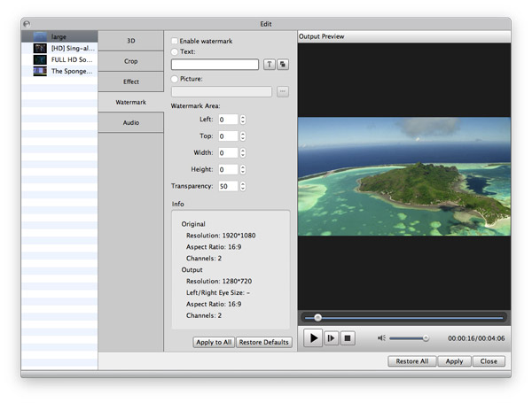Mute the preview using the speaker icon
532x403 pixels.
(x=382, y=337)
